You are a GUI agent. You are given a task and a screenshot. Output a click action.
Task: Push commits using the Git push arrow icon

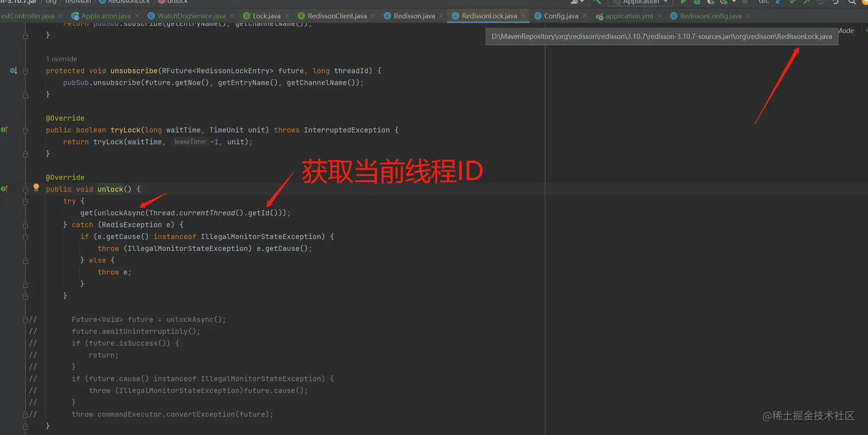coord(807,2)
